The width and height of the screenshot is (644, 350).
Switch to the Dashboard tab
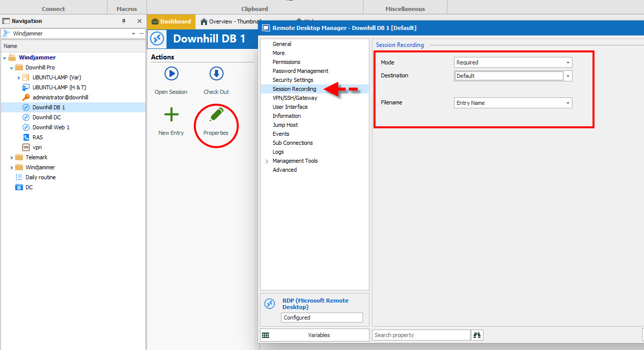tap(171, 21)
